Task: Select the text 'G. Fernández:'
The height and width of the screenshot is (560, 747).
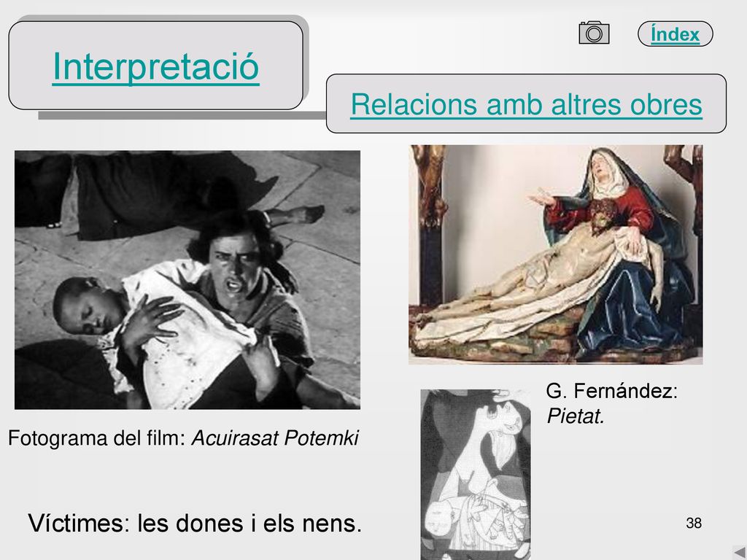Action: (x=612, y=392)
